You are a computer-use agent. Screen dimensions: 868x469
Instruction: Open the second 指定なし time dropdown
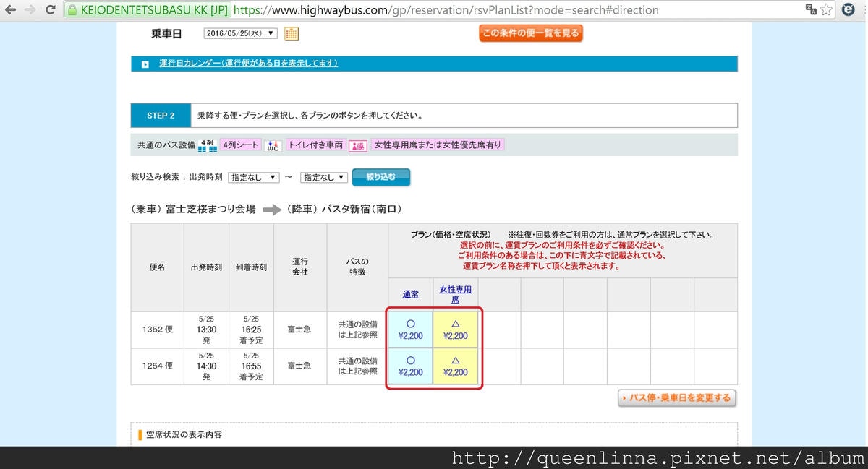323,176
